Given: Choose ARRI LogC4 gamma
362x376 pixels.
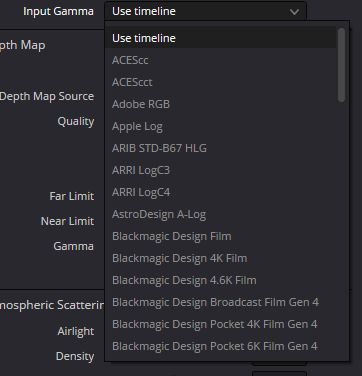Looking at the screenshot, I should (220, 192).
